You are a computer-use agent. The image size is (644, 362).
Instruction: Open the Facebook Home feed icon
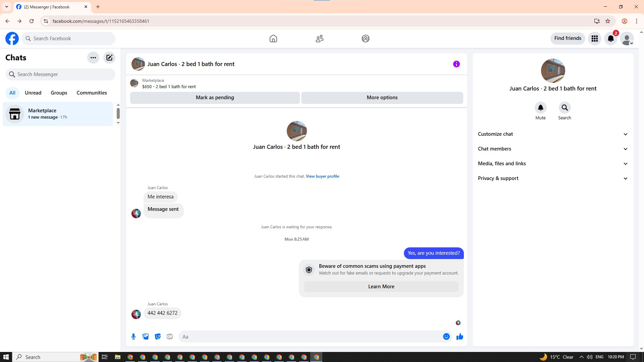(x=273, y=39)
